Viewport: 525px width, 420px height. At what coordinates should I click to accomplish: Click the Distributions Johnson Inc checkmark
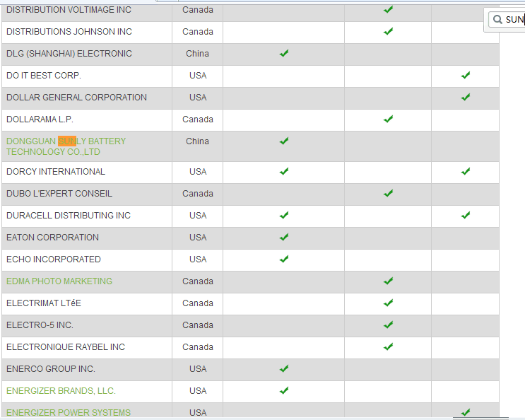pyautogui.click(x=388, y=32)
